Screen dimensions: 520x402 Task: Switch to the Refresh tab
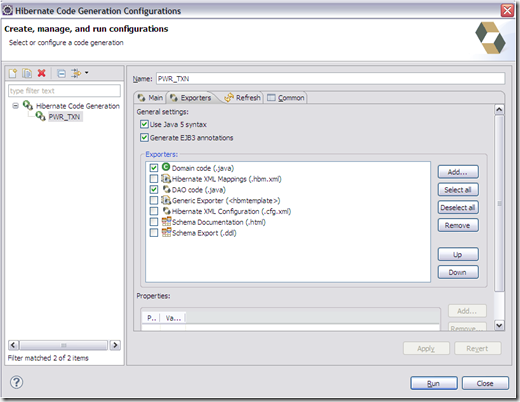point(242,98)
